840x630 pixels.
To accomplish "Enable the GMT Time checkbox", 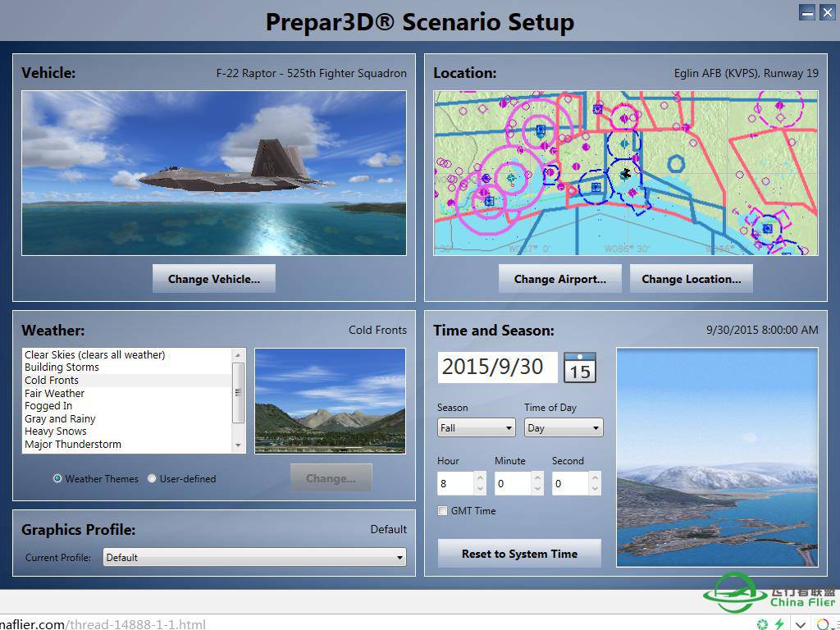I will (443, 511).
